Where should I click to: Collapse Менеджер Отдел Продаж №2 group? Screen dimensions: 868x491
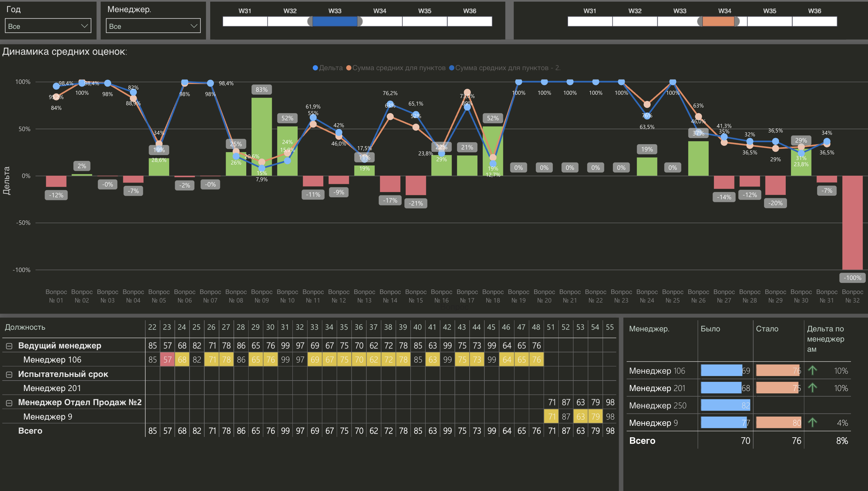coord(10,403)
